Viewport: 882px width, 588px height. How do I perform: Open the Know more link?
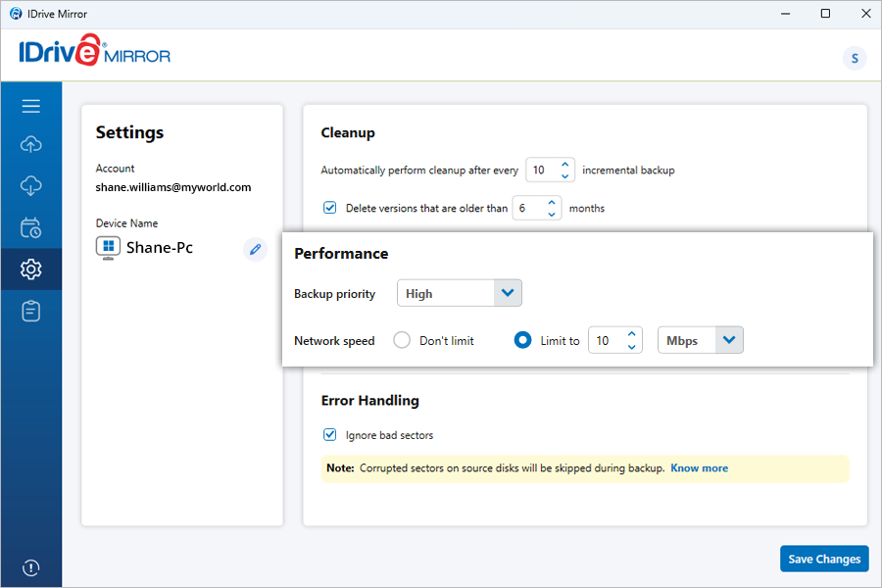click(699, 468)
